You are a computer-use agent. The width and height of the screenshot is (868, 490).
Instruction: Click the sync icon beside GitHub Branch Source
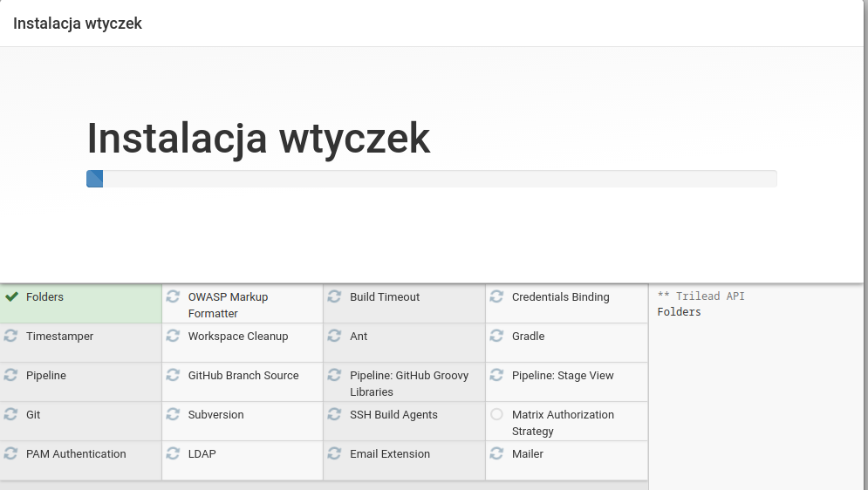173,375
